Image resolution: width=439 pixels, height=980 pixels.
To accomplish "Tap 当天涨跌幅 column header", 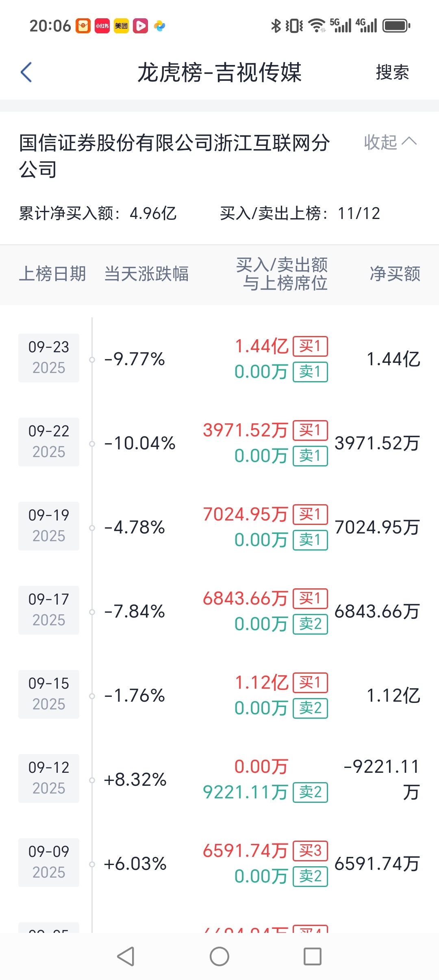I will (146, 274).
